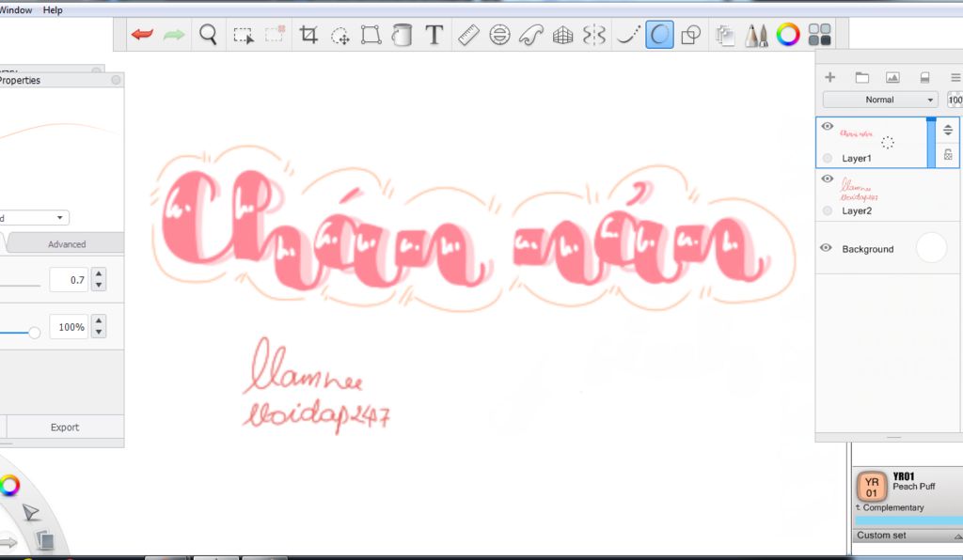Expand the Custom set section

(908, 536)
